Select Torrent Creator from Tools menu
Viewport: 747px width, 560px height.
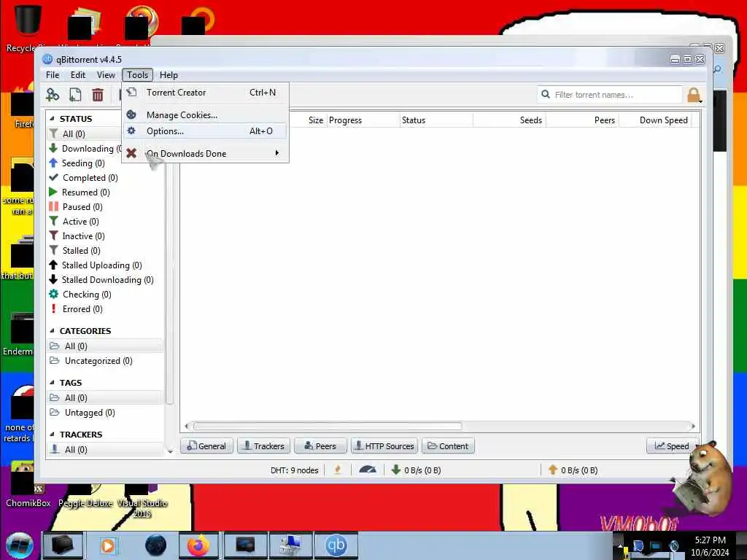(205, 93)
